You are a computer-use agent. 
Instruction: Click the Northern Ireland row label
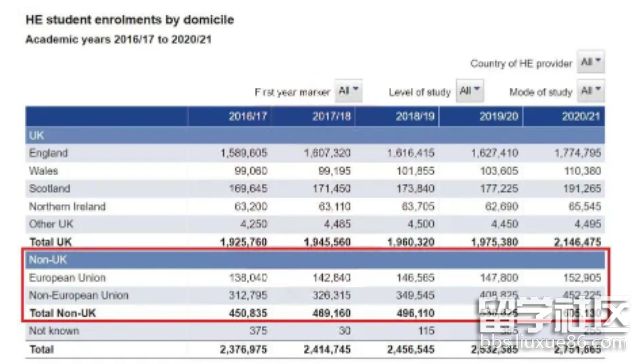(67, 207)
